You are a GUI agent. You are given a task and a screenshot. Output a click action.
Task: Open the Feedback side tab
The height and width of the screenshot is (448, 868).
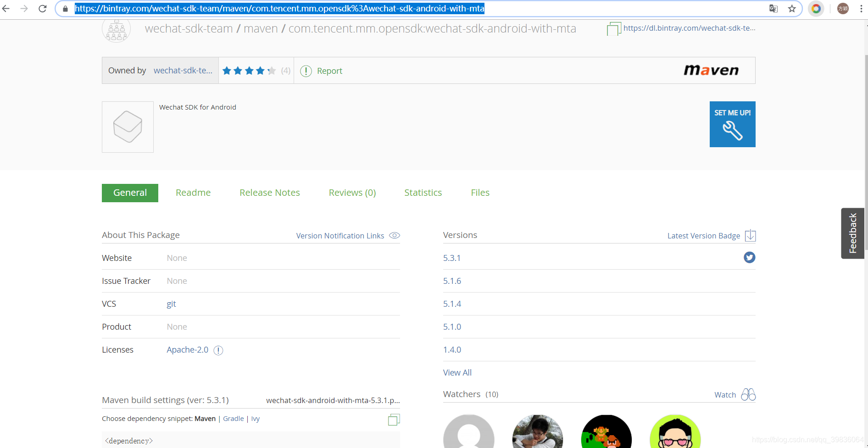(x=852, y=233)
